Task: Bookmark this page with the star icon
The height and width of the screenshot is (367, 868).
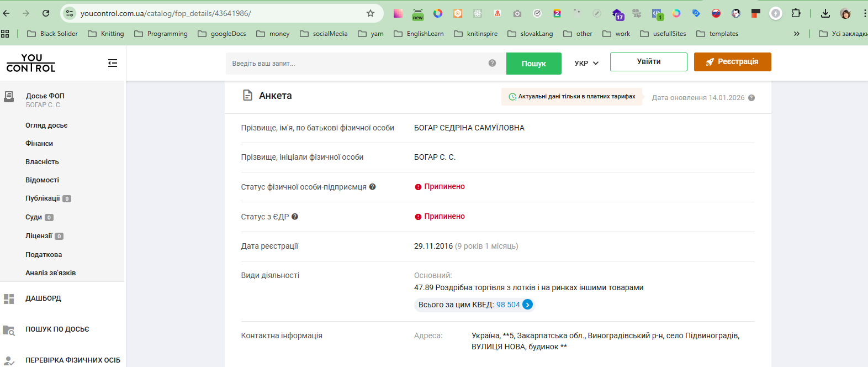Action: [371, 13]
